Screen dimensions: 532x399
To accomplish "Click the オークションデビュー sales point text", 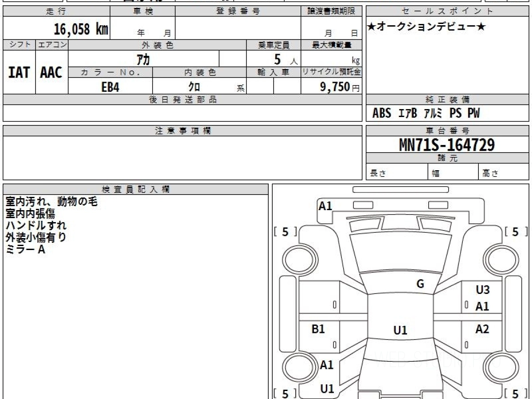I will (426, 27).
